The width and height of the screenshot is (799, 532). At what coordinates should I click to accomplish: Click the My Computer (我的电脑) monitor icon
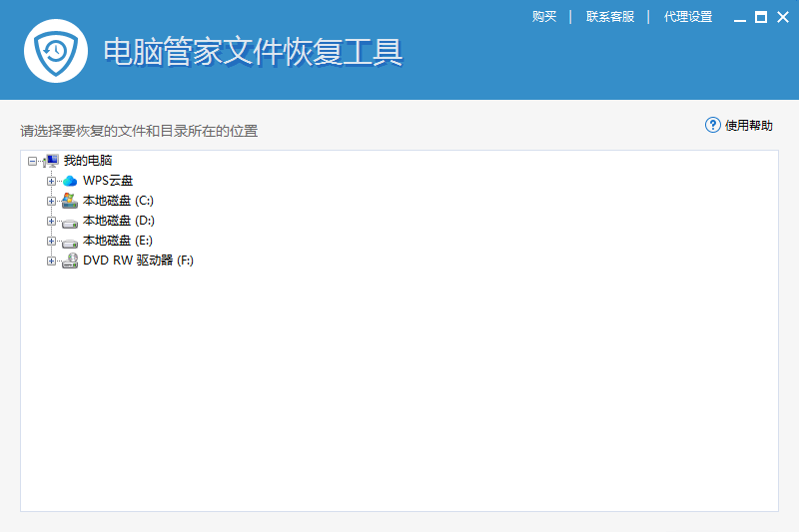(x=51, y=161)
